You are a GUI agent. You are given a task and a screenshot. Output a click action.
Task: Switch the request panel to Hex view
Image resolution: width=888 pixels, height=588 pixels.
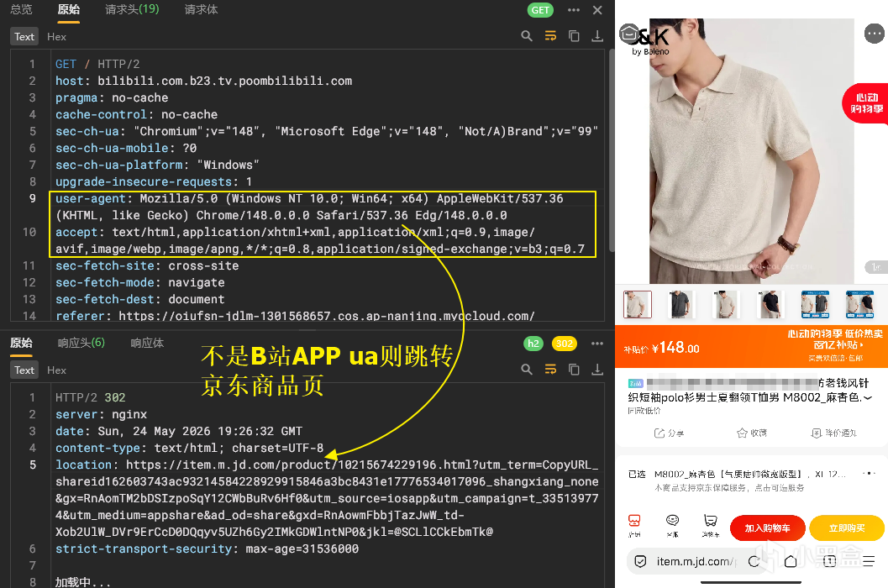pyautogui.click(x=56, y=37)
